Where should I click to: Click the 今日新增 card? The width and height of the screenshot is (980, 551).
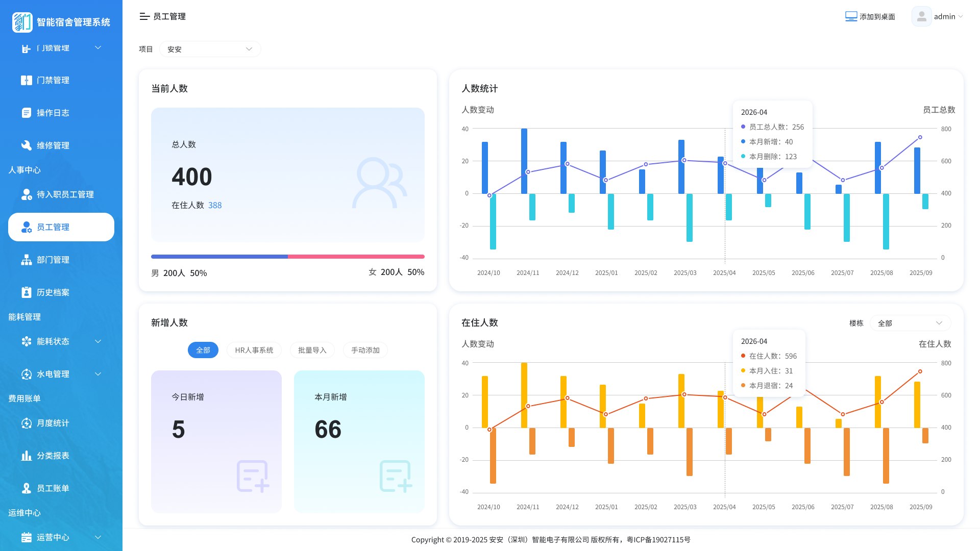[216, 442]
